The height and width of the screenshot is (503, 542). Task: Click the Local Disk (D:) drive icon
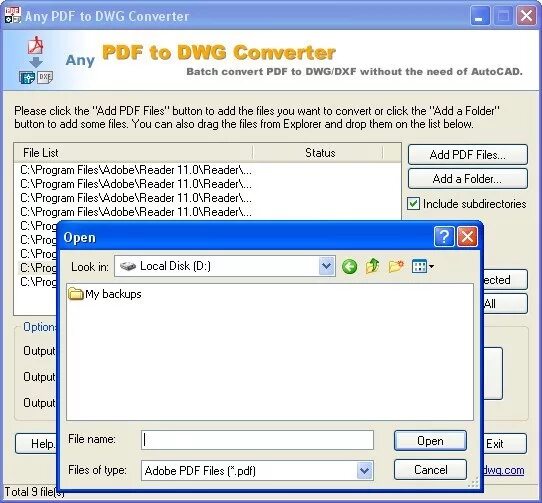pyautogui.click(x=128, y=266)
